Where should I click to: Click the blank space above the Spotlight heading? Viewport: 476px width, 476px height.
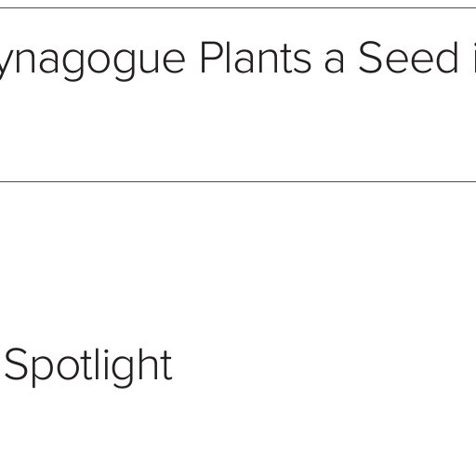[238, 263]
